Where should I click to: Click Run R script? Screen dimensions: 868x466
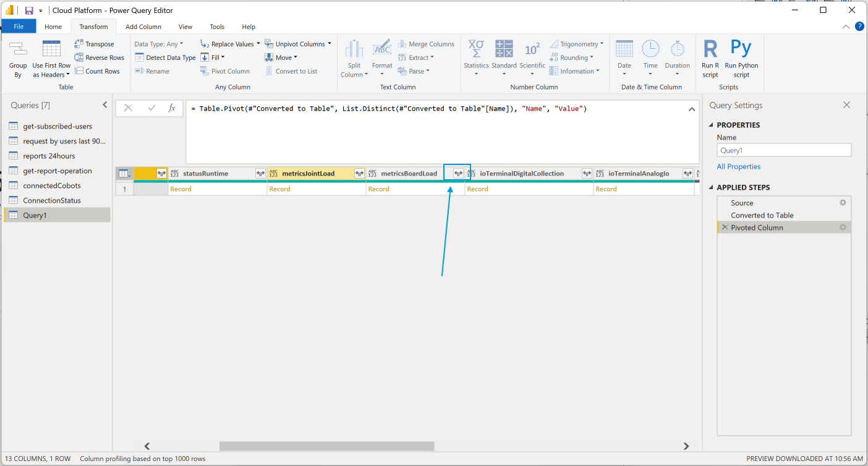pyautogui.click(x=710, y=59)
